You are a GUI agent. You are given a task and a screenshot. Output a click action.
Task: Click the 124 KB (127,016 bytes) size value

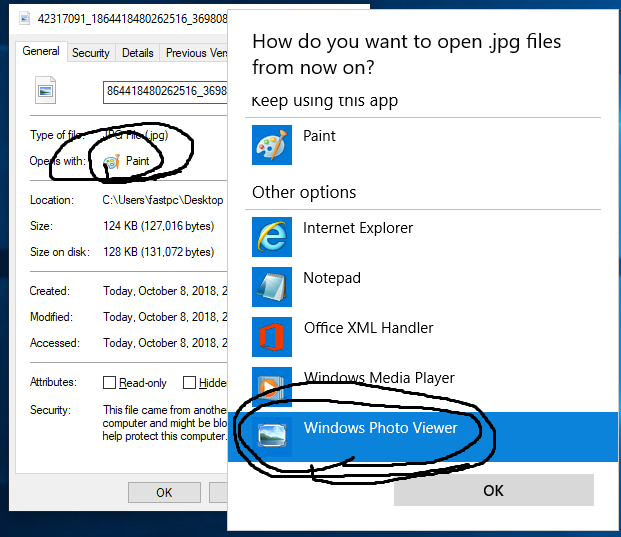coord(158,226)
